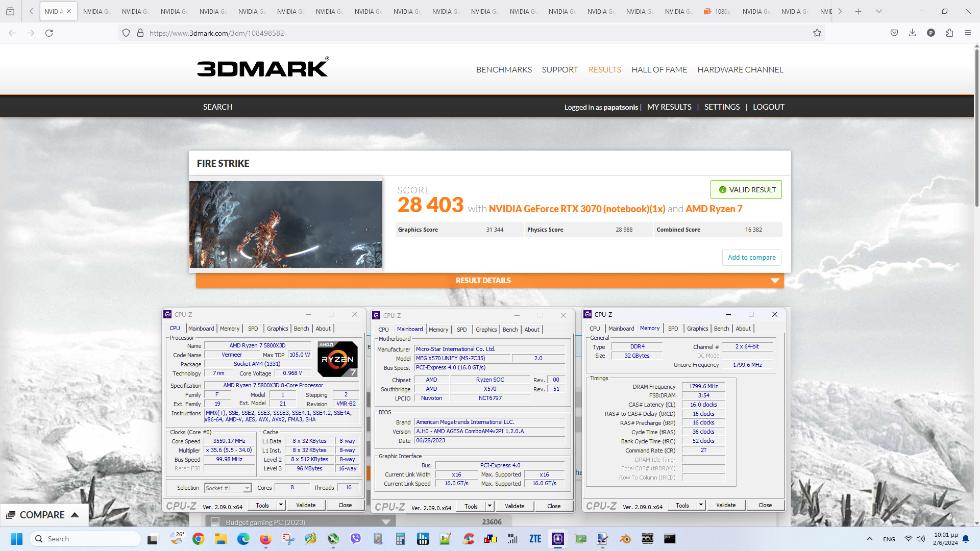
Task: Switch to the 1080p browser tab
Action: 717,11
